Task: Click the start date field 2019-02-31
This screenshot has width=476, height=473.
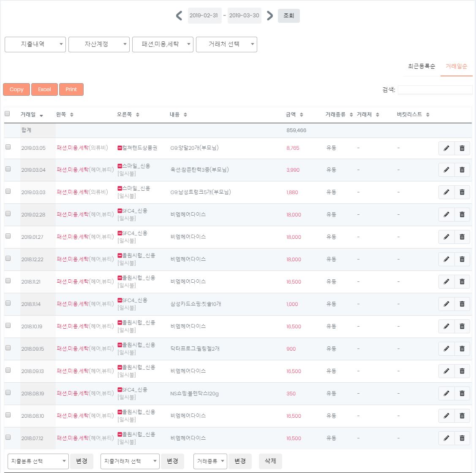Action: click(204, 16)
